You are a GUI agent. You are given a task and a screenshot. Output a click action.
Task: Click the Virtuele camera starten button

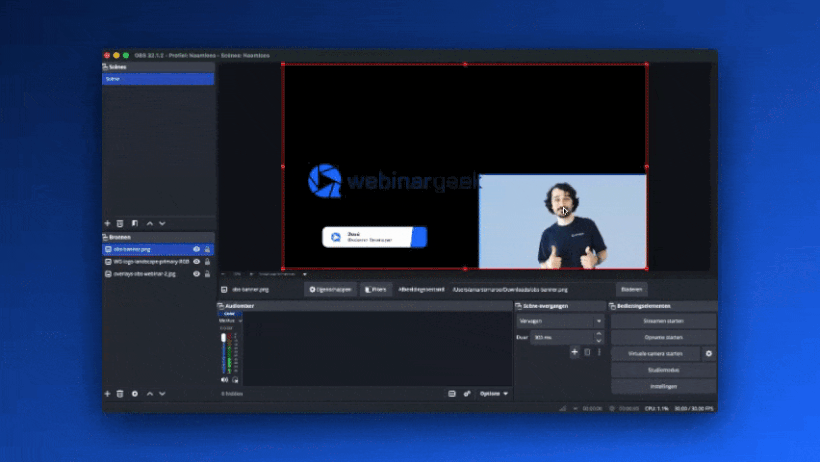[655, 354]
